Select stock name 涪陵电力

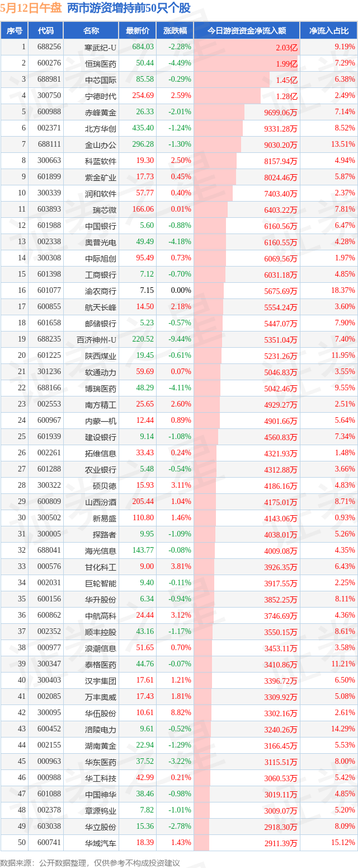(101, 729)
